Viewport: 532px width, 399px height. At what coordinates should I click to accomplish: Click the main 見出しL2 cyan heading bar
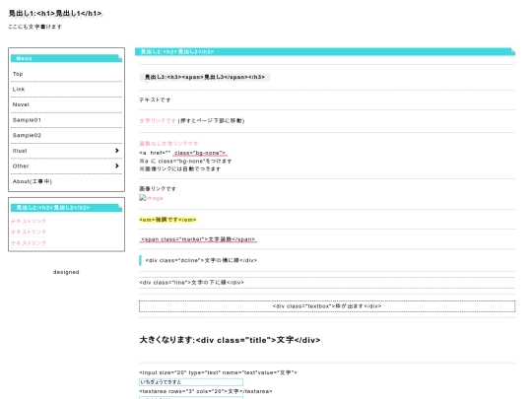click(x=325, y=51)
